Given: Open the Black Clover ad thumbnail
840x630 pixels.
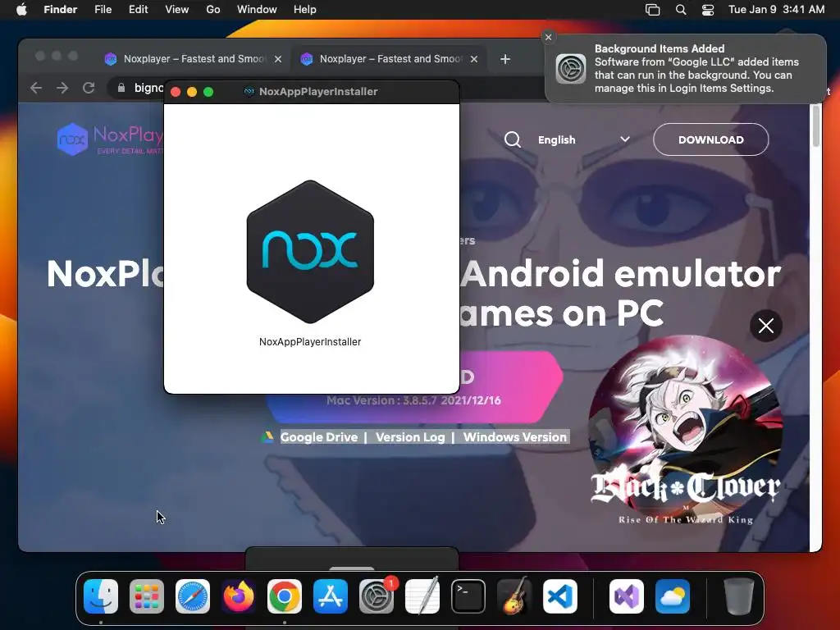Looking at the screenshot, I should [x=686, y=431].
